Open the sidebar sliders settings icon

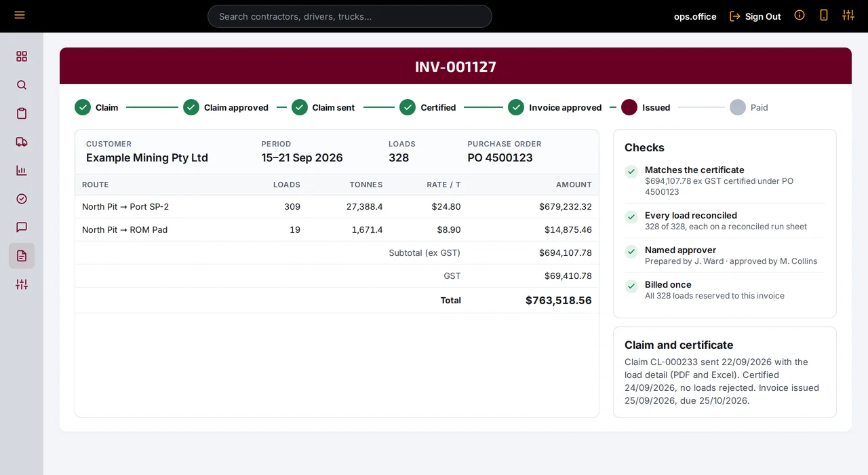(x=22, y=284)
